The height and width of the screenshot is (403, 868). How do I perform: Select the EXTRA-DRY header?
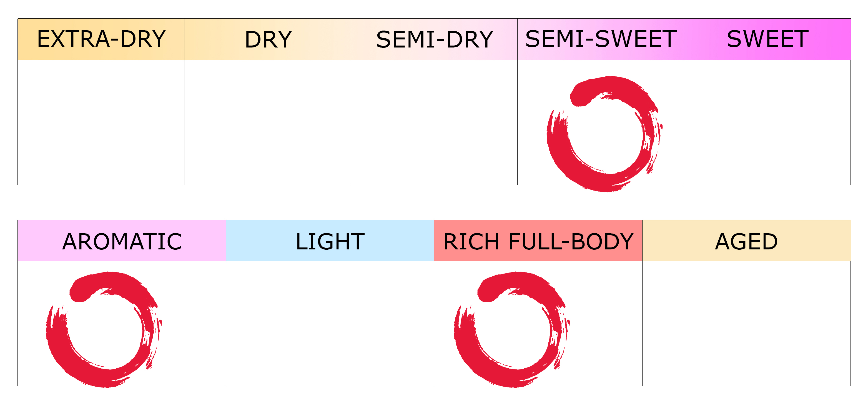101,39
